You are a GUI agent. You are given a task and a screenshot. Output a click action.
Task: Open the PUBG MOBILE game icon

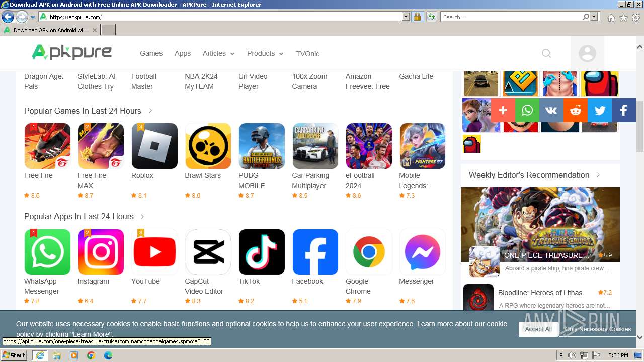262,146
